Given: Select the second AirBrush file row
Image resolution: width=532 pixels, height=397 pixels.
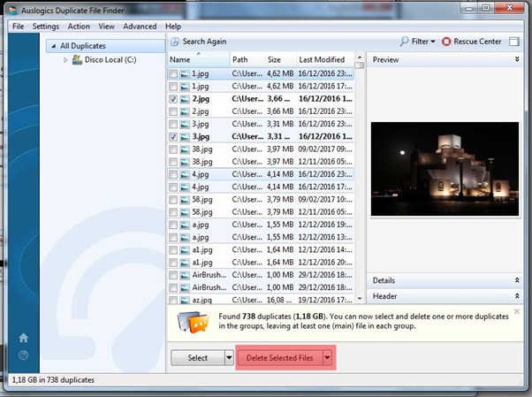Looking at the screenshot, I should pos(261,287).
